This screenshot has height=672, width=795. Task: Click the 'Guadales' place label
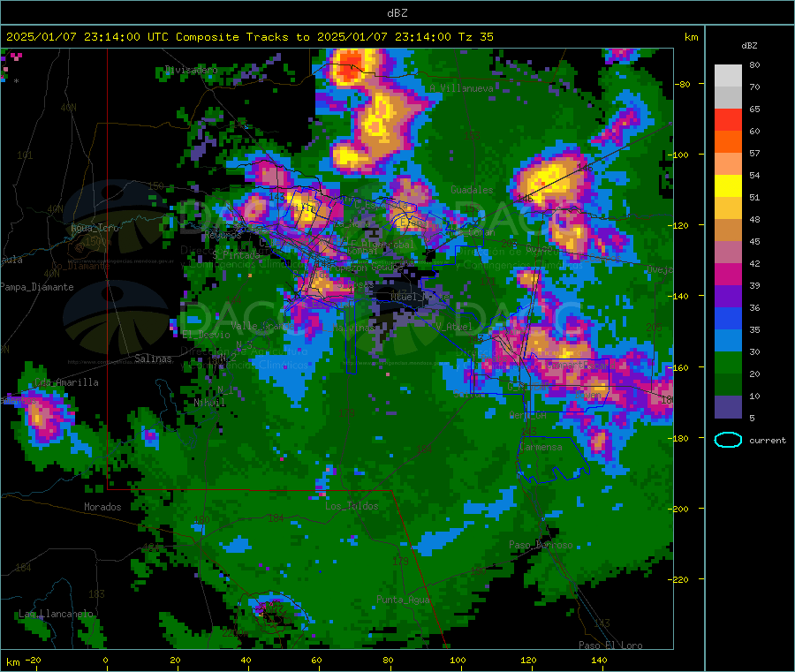tap(472, 190)
